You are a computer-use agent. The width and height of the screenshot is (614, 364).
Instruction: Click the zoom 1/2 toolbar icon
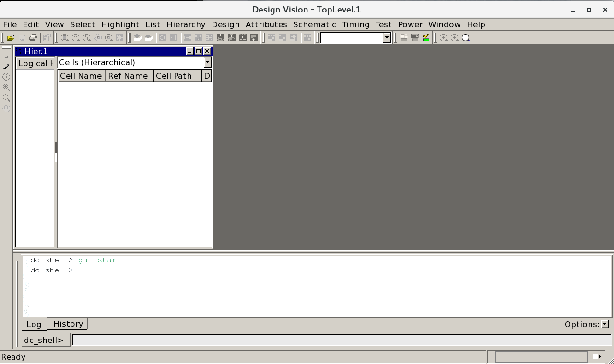(86, 37)
